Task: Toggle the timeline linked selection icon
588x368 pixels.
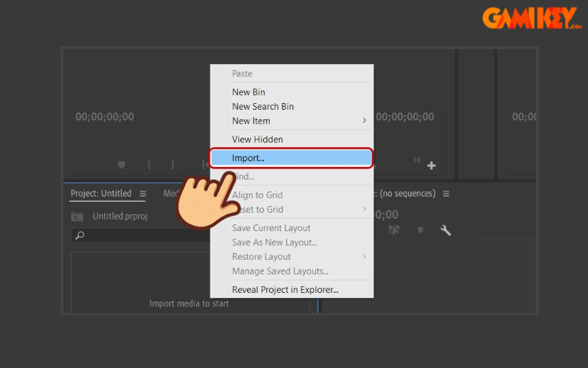Action: (394, 230)
